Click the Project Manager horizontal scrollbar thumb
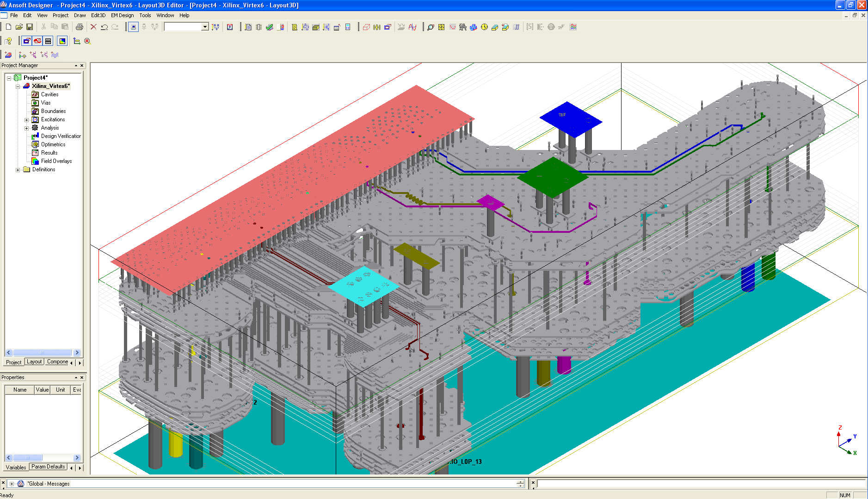This screenshot has width=868, height=499. 42,353
